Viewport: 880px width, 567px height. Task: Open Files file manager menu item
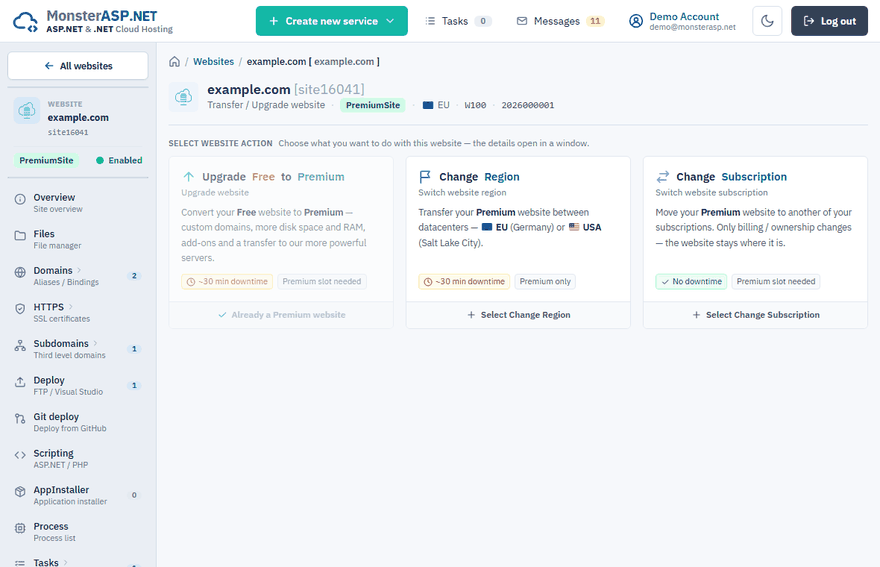[78, 239]
